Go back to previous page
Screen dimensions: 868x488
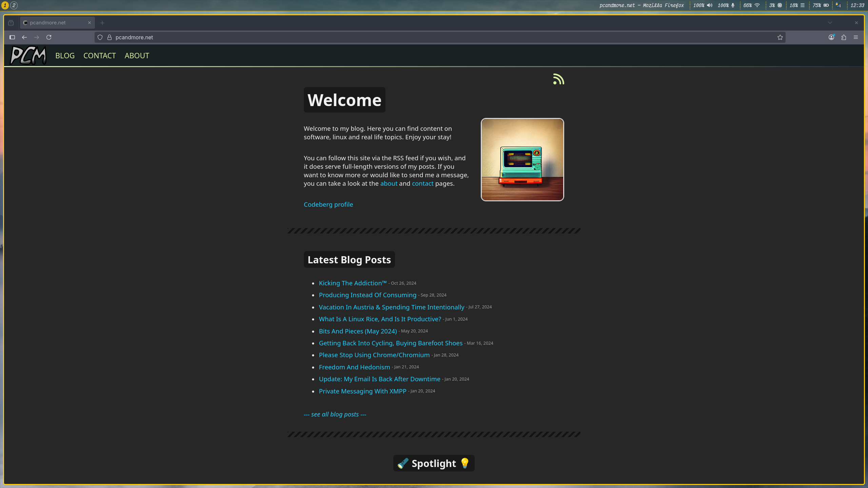[24, 37]
